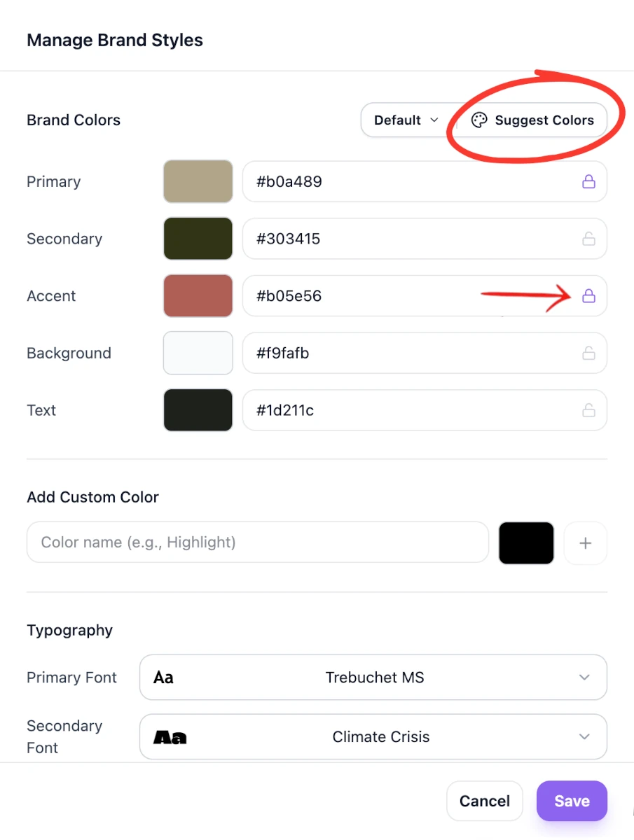
Task: Unlock the Primary color lock icon
Action: click(589, 182)
